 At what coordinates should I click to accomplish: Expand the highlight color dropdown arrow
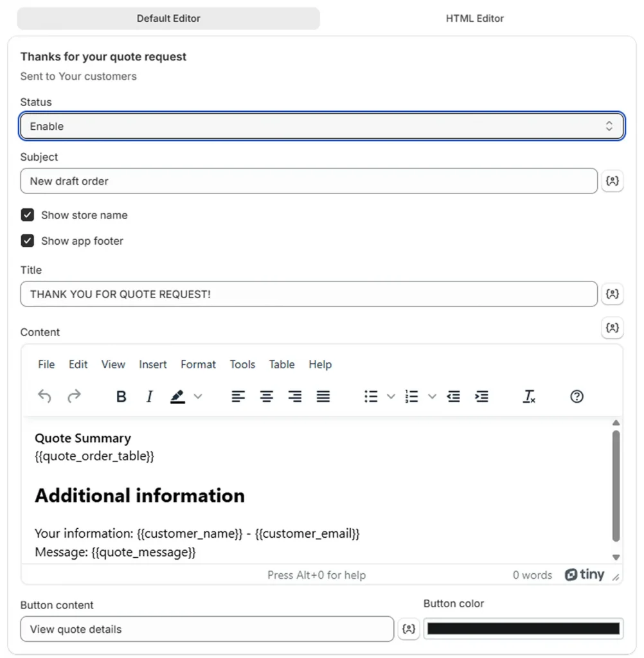click(198, 396)
